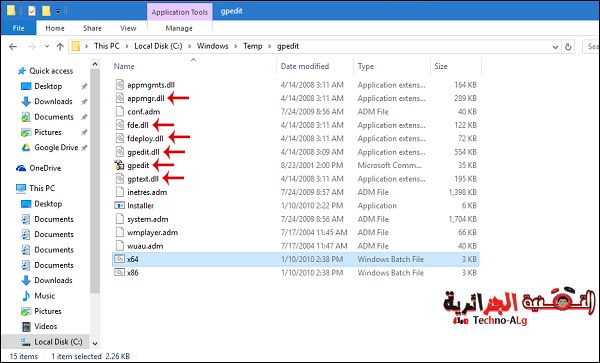Click 'Windows' breadcrumb in address bar
The width and height of the screenshot is (600, 363).
tap(212, 46)
